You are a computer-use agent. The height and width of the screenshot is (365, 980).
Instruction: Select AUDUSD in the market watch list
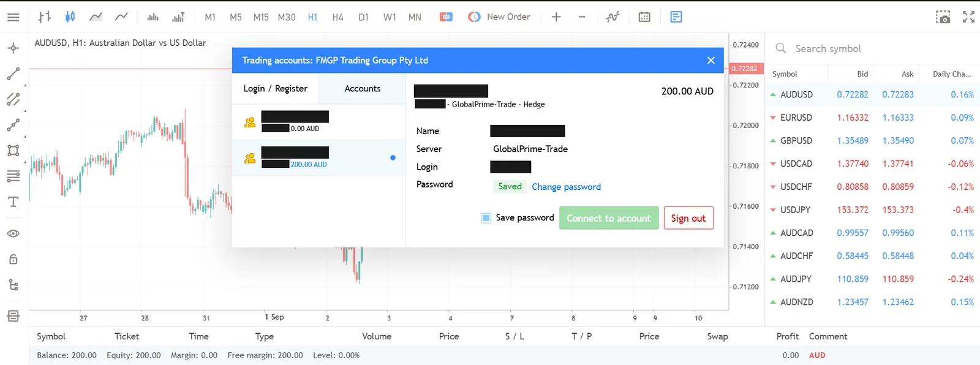click(x=872, y=95)
